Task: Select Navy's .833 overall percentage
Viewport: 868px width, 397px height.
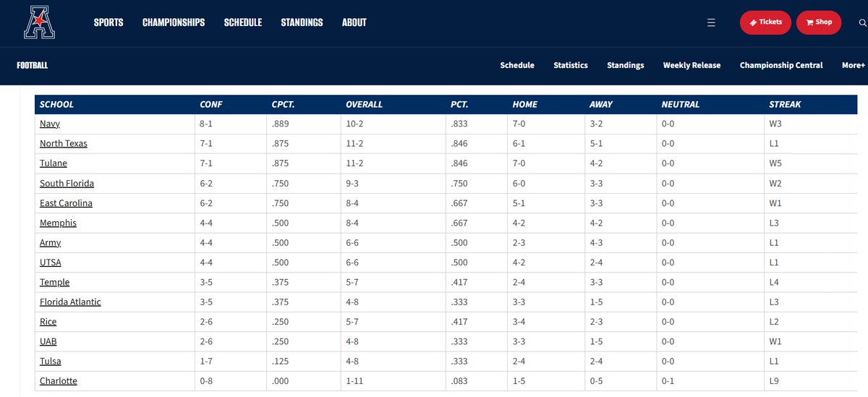Action: coord(459,124)
